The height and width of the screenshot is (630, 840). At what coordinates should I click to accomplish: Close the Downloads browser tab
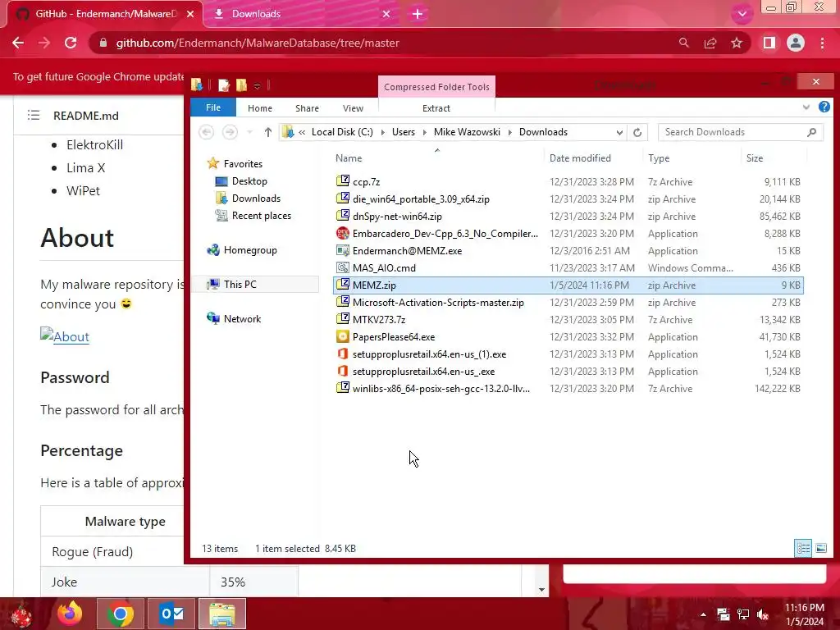(386, 14)
